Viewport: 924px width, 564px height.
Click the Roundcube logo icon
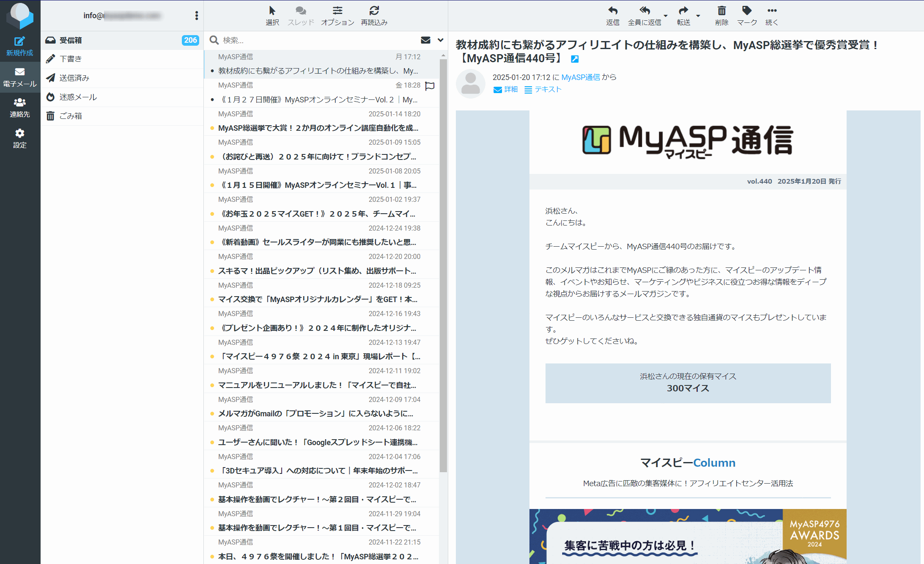pos(20,15)
